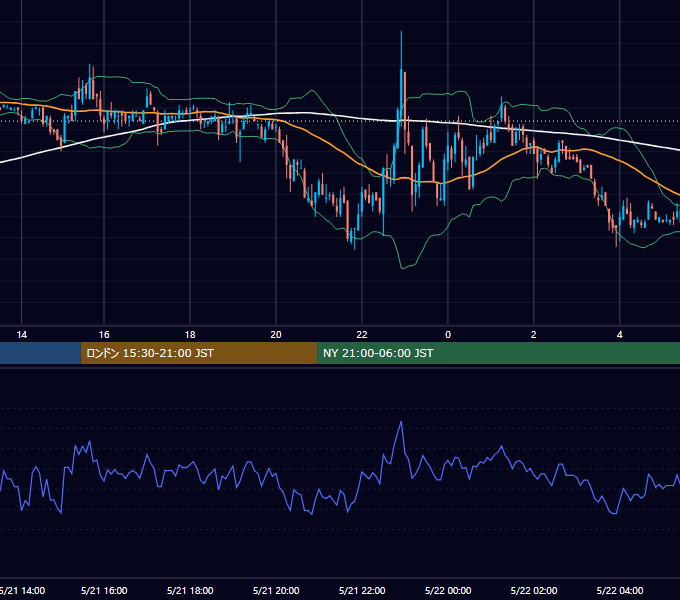Image resolution: width=680 pixels, height=600 pixels.
Task: Click the oscillator line's highest peak
Action: [401, 422]
